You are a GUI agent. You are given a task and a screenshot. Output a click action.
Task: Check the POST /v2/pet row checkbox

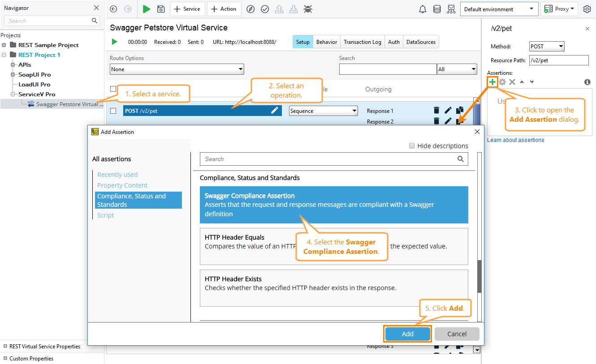pos(113,111)
